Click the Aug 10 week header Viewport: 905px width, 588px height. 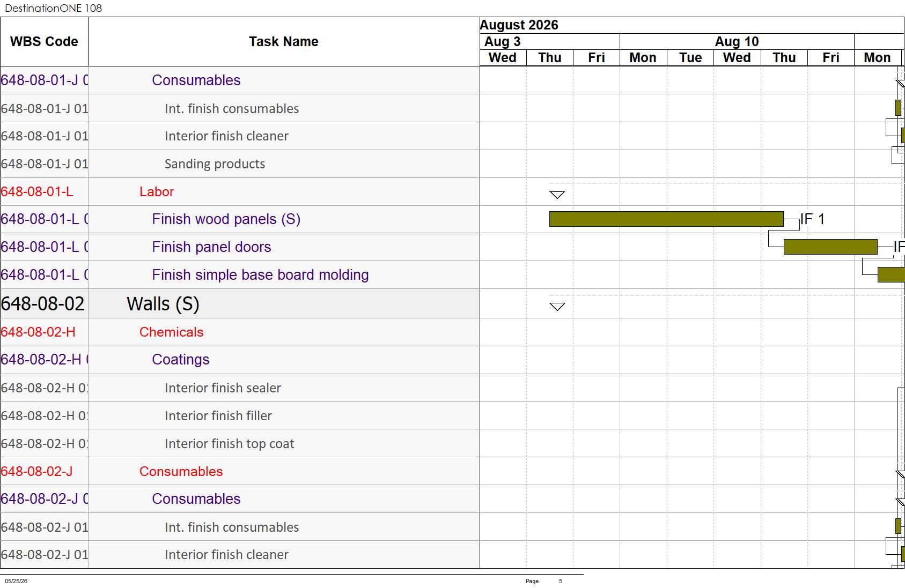pyautogui.click(x=737, y=41)
